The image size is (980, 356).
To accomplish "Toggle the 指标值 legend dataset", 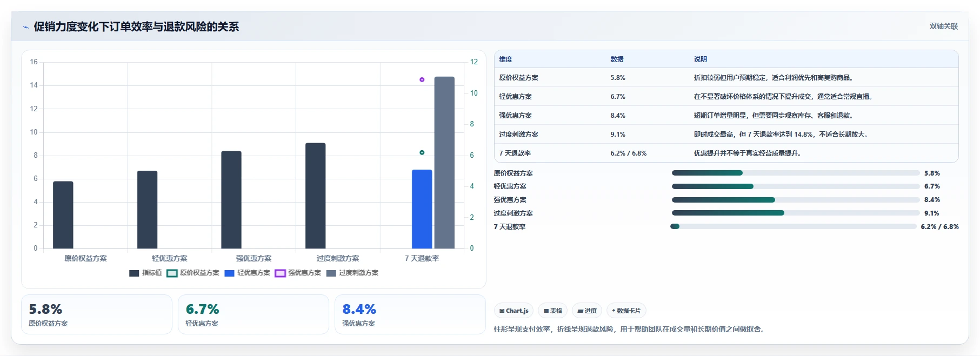I will 145,273.
